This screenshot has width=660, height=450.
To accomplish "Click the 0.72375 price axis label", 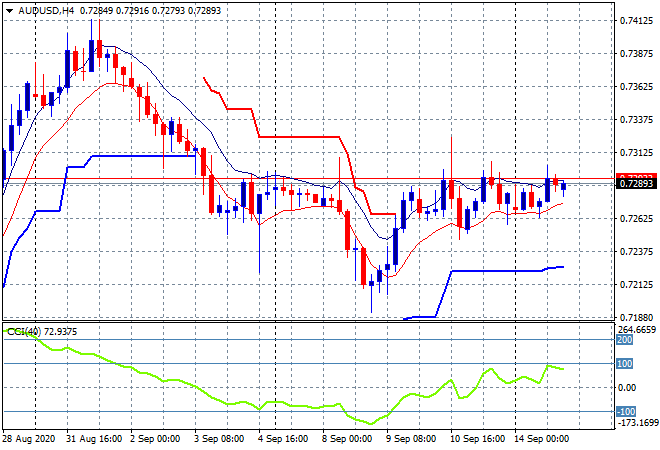I will (636, 251).
